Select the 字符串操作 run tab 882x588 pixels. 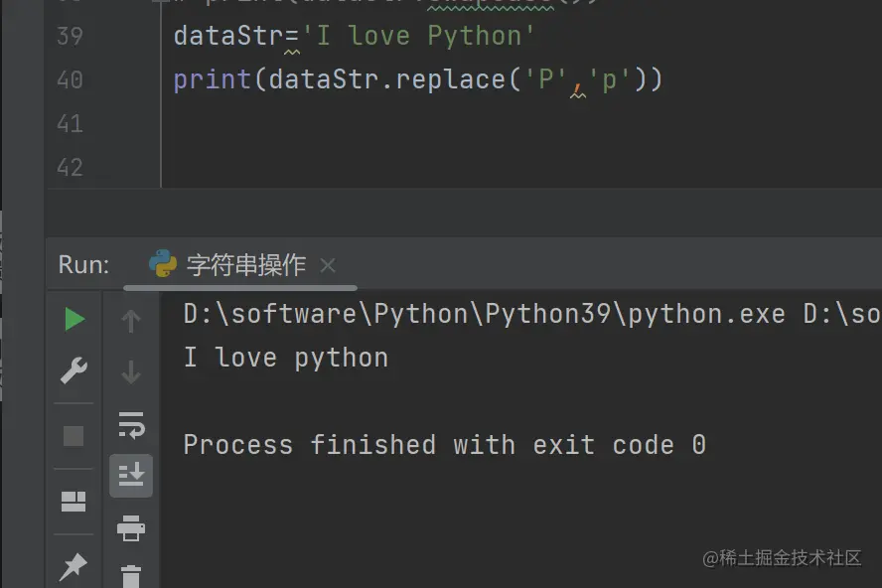pyautogui.click(x=227, y=264)
